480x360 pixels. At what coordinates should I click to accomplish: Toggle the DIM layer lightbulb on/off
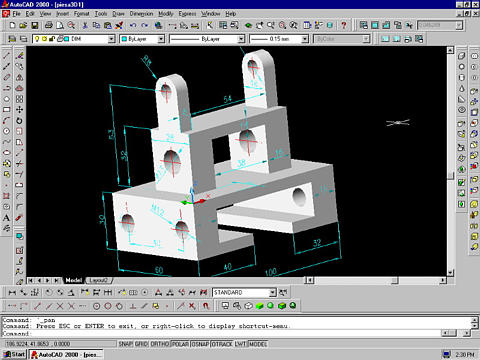(37, 39)
